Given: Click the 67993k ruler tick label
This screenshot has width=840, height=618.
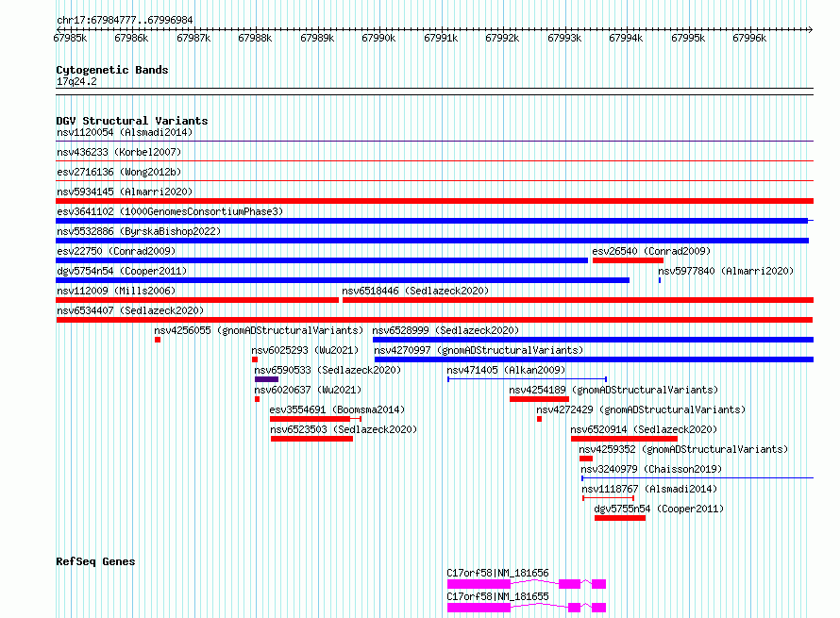Looking at the screenshot, I should tap(564, 38).
